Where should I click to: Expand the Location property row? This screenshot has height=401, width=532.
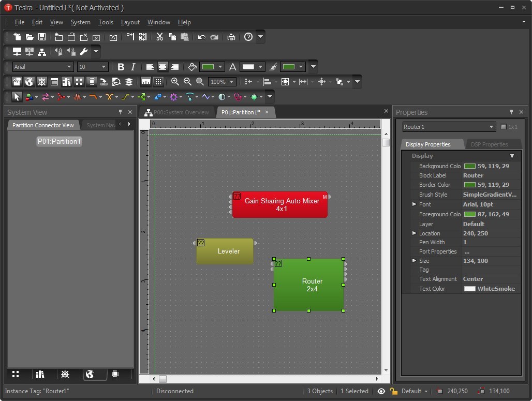414,233
